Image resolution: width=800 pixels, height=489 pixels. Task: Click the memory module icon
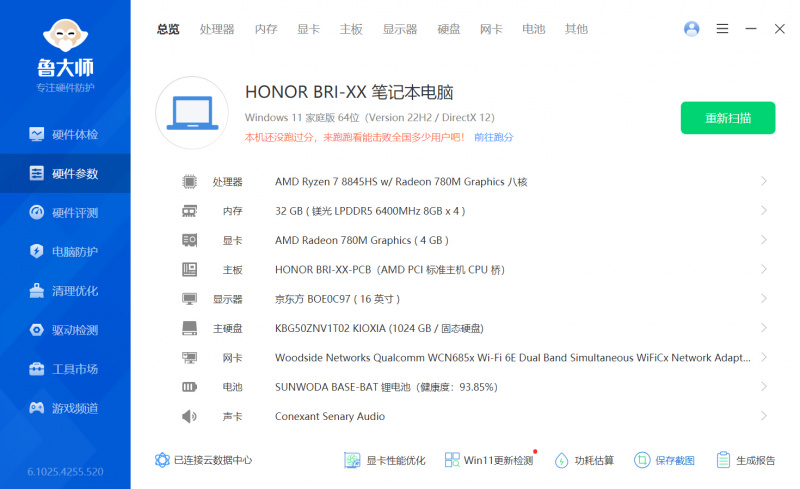tap(189, 211)
